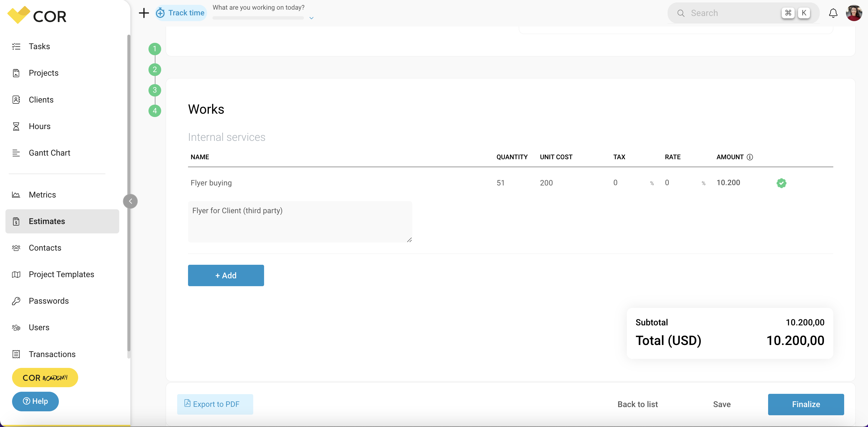Viewport: 868px width, 427px height.
Task: Click the Export to PDF file icon
Action: (x=187, y=403)
